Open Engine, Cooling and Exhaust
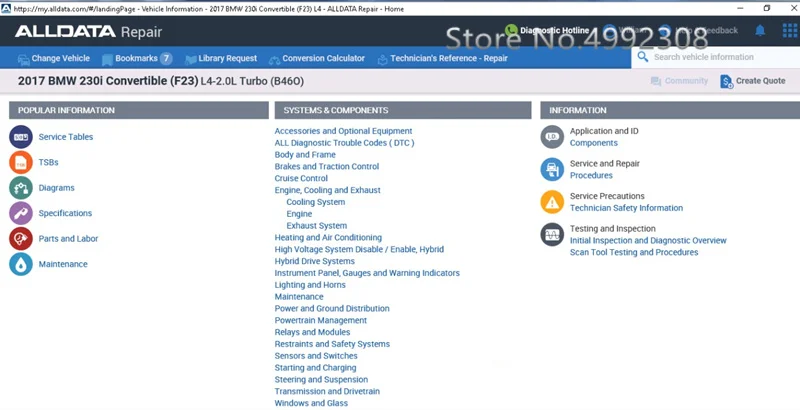The height and width of the screenshot is (410, 800). coord(328,190)
